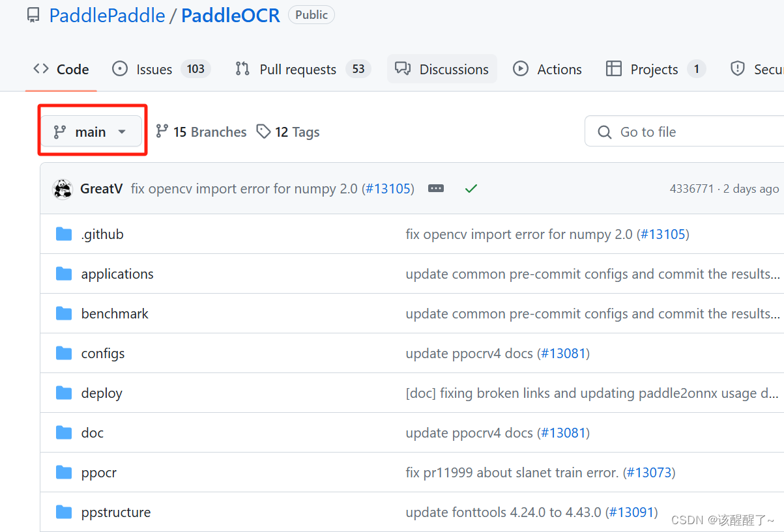Screen dimensions: 784x532
Task: Click the magnifier icon in Go to file
Action: (605, 132)
